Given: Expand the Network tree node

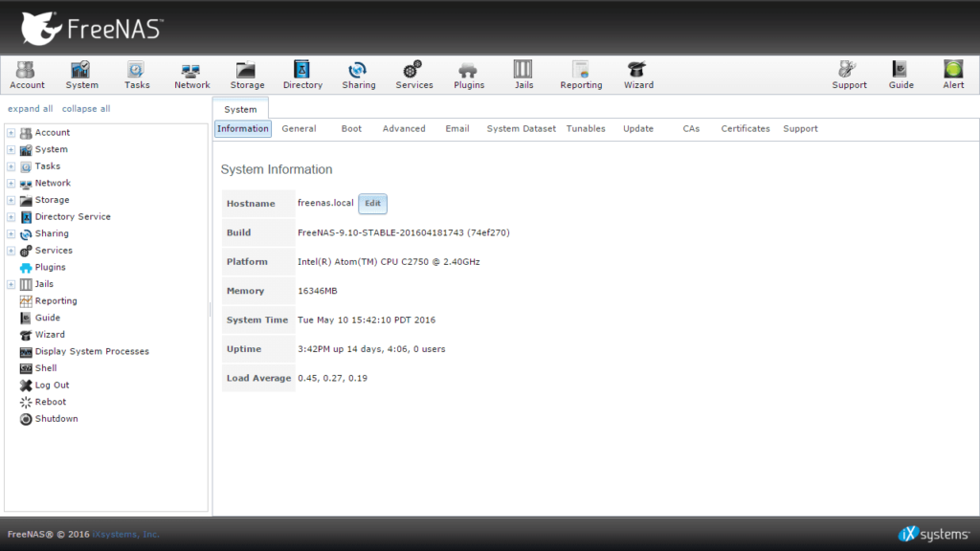Looking at the screenshot, I should pyautogui.click(x=11, y=183).
